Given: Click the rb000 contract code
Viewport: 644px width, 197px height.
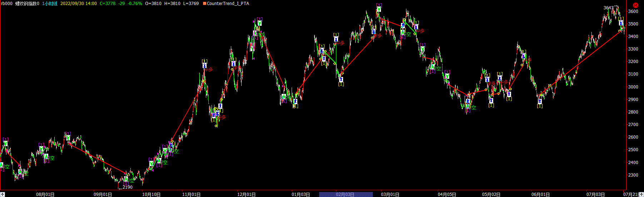Looking at the screenshot, I should pyautogui.click(x=7, y=4).
